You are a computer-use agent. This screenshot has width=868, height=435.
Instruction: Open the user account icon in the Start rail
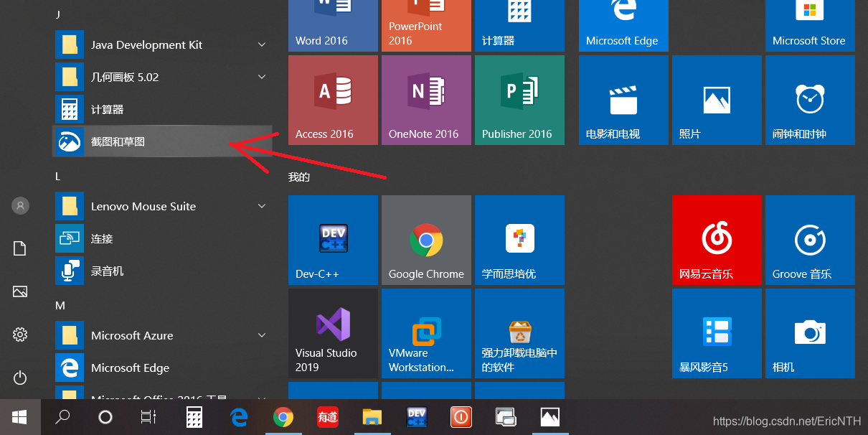click(x=20, y=206)
